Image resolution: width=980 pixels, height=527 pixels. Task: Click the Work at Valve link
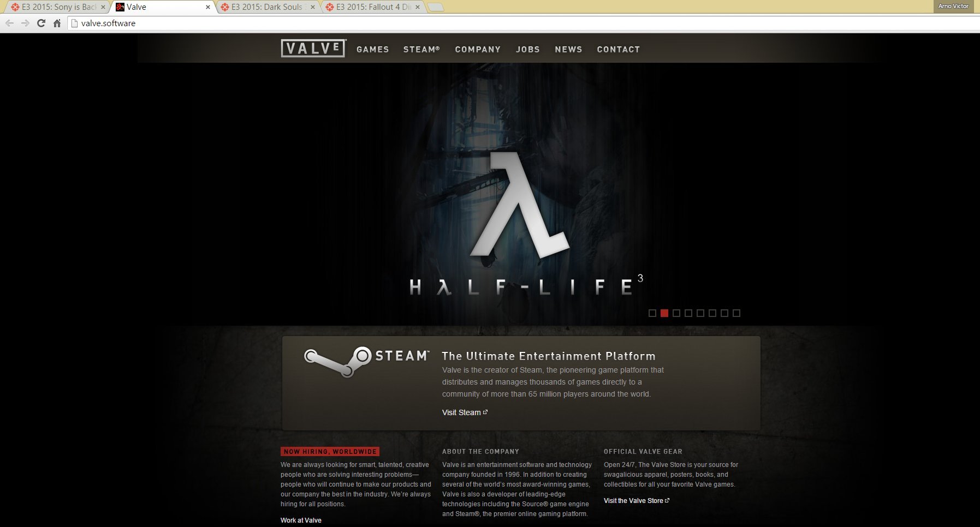pos(301,520)
